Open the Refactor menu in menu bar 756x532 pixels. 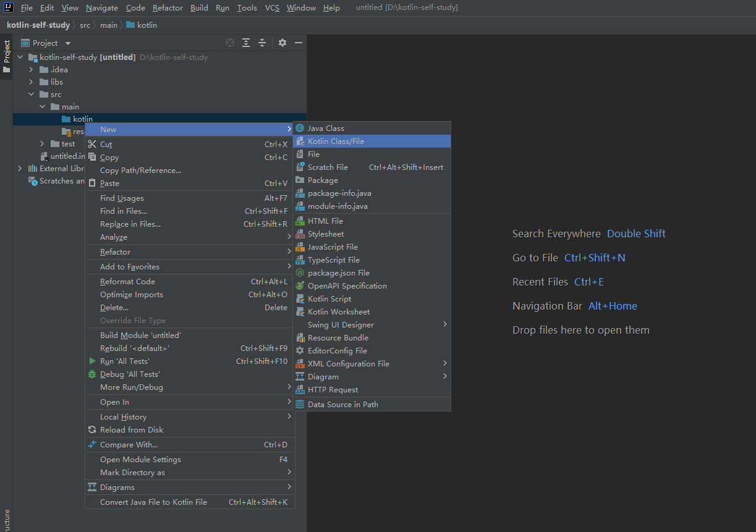[168, 8]
